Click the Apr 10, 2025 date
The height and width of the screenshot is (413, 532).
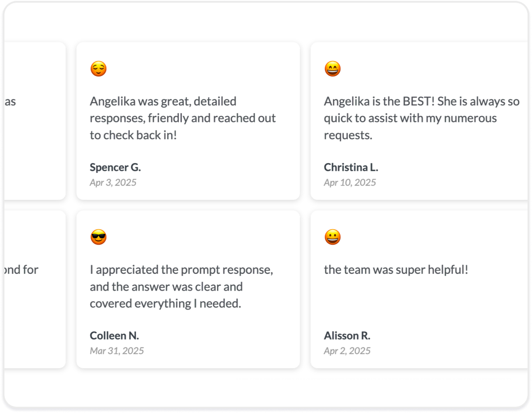click(x=350, y=182)
